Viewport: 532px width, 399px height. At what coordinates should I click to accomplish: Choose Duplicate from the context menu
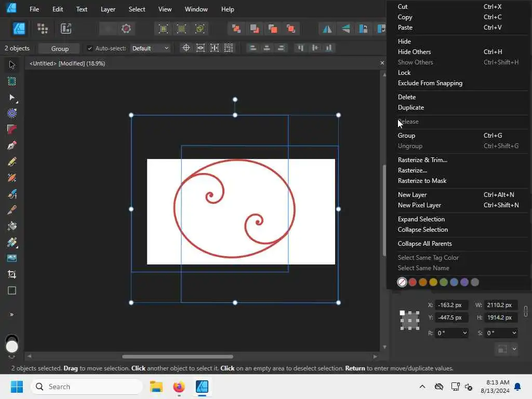point(411,108)
